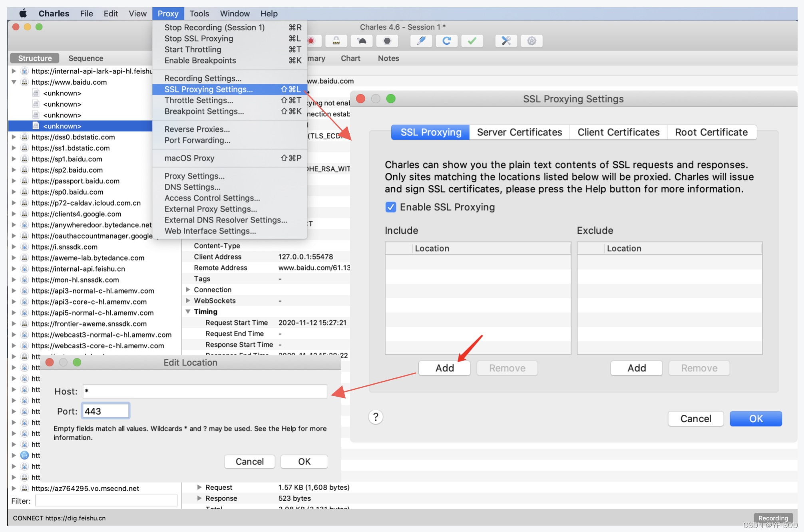This screenshot has height=532, width=804.
Task: Expand the https://passport.baidu.com node
Action: coord(14,181)
